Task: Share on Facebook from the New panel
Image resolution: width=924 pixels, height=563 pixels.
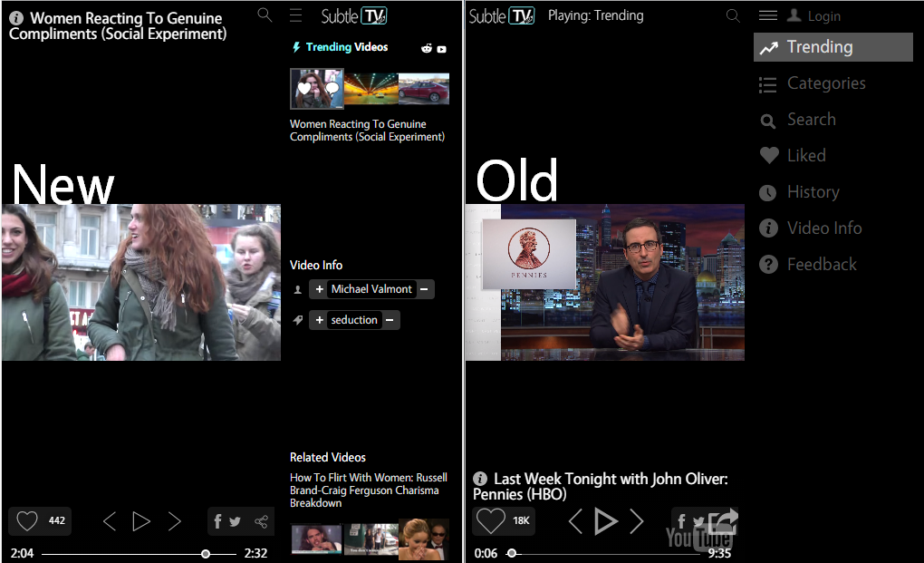Action: tap(217, 521)
